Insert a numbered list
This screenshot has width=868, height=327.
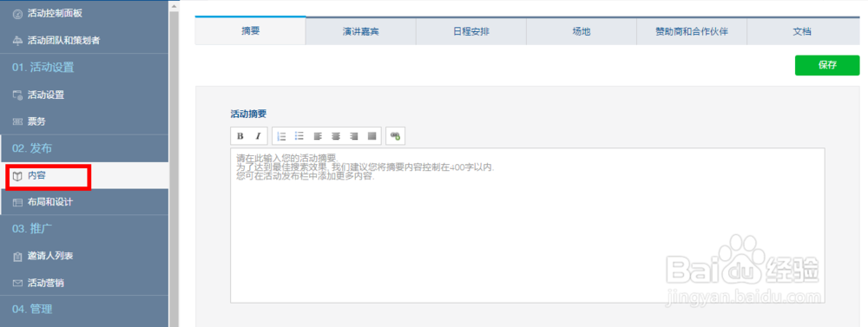coord(282,136)
